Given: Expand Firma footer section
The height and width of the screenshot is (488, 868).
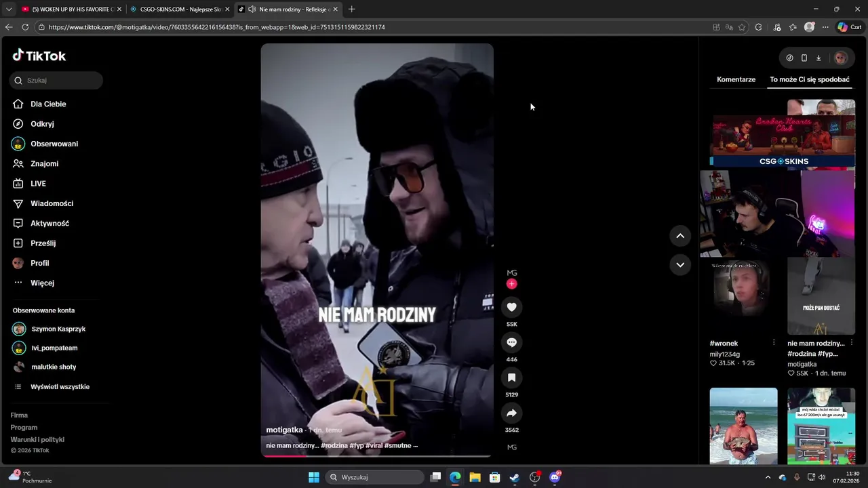Looking at the screenshot, I should (19, 415).
